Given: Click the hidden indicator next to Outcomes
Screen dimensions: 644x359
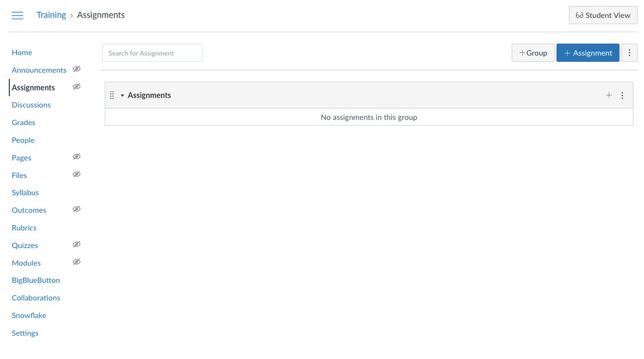Looking at the screenshot, I should point(76,209).
